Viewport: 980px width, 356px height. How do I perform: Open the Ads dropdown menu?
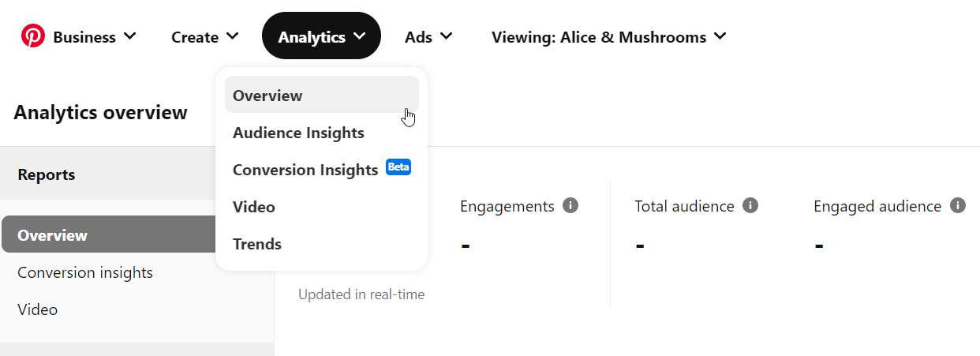428,36
